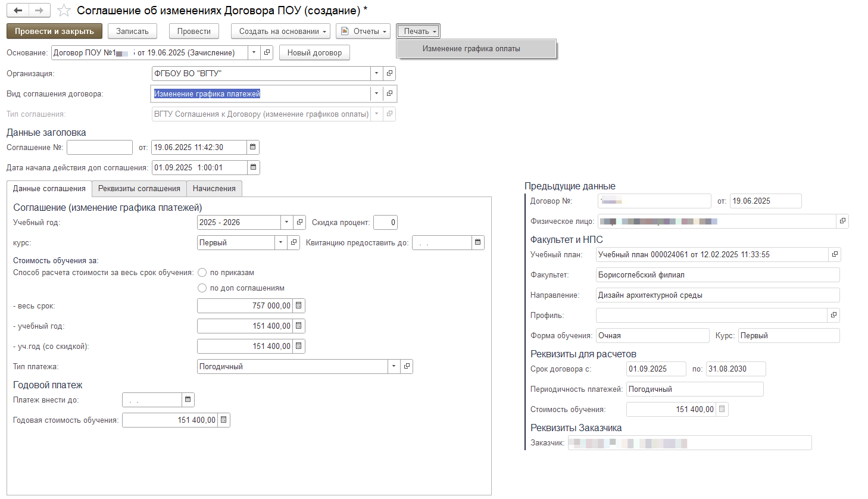Open the 'Создать на основании' dropdown

coord(280,31)
